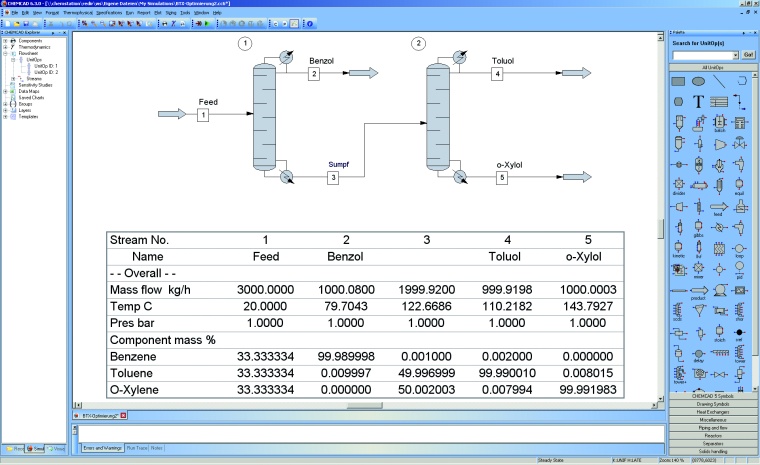Open the Specifications menu

coord(109,13)
